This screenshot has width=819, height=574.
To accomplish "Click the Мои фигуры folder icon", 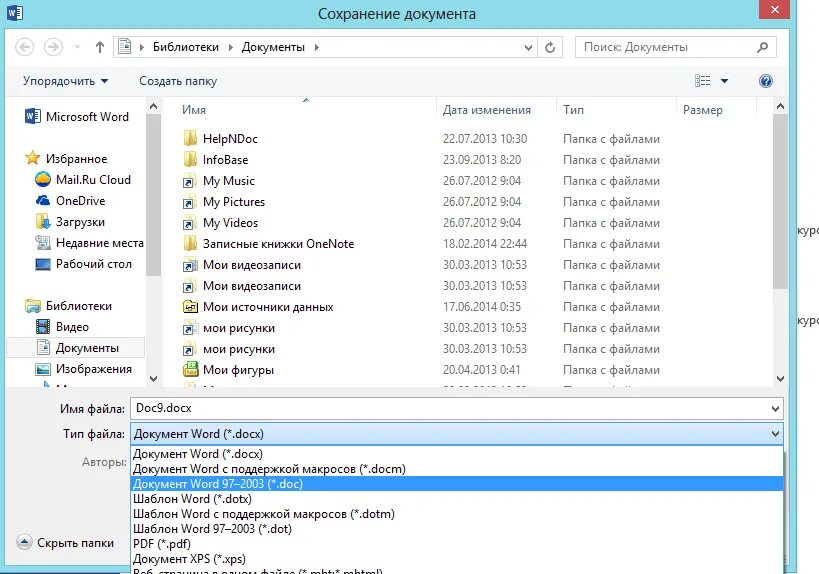I will (x=191, y=369).
